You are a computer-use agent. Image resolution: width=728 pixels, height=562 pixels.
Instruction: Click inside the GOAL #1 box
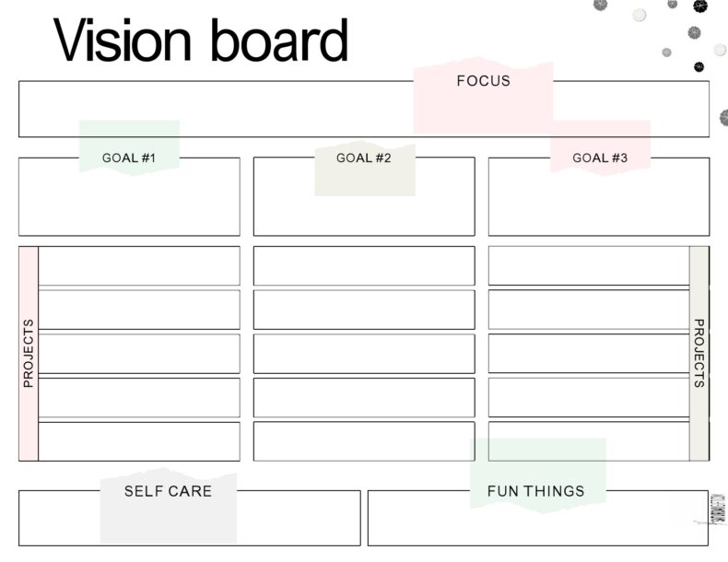click(x=129, y=205)
